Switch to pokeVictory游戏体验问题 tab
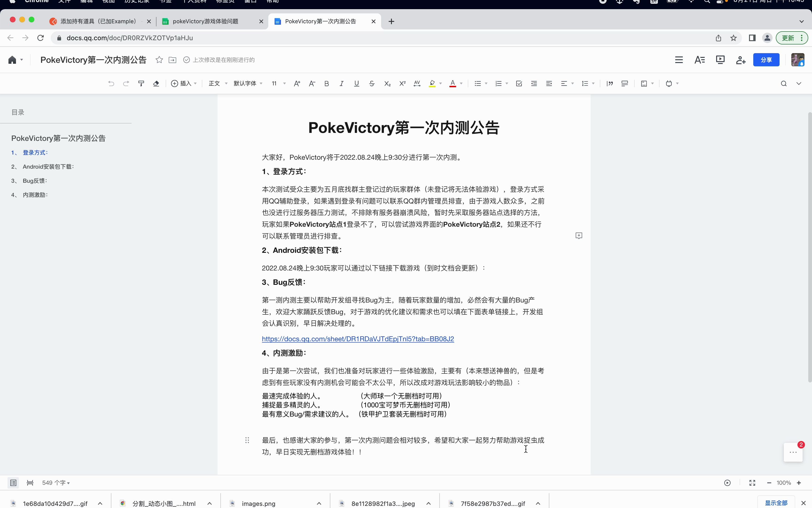This screenshot has height=508, width=812. tap(205, 21)
